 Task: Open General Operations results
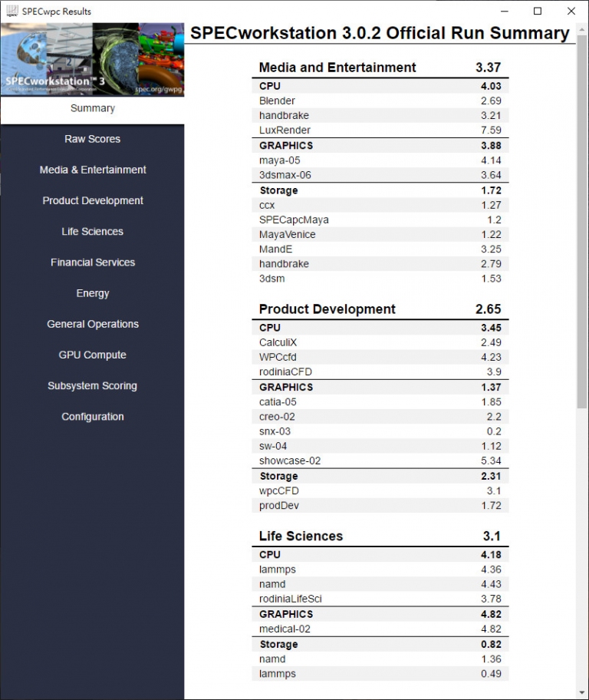tap(92, 324)
